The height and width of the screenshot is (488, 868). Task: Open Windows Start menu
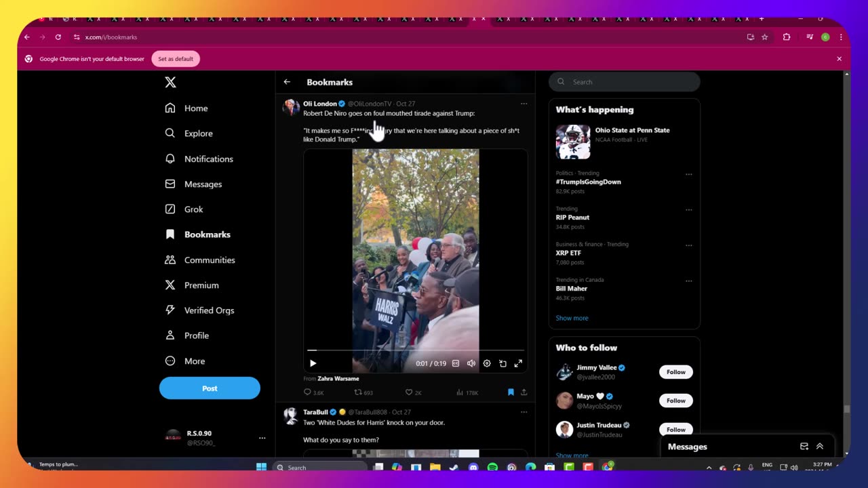(262, 467)
